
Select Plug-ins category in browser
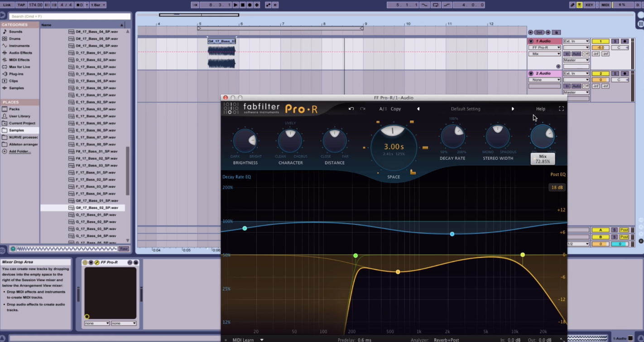click(16, 74)
